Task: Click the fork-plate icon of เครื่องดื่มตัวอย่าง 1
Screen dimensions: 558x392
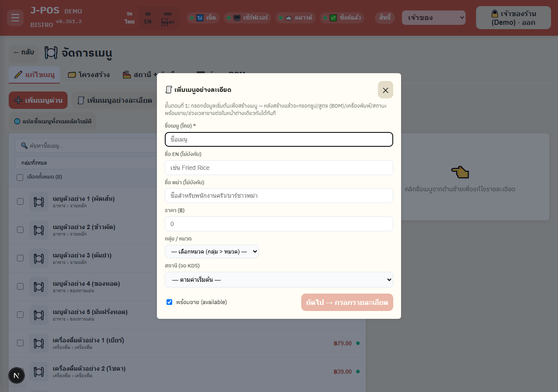Action: coord(39,343)
